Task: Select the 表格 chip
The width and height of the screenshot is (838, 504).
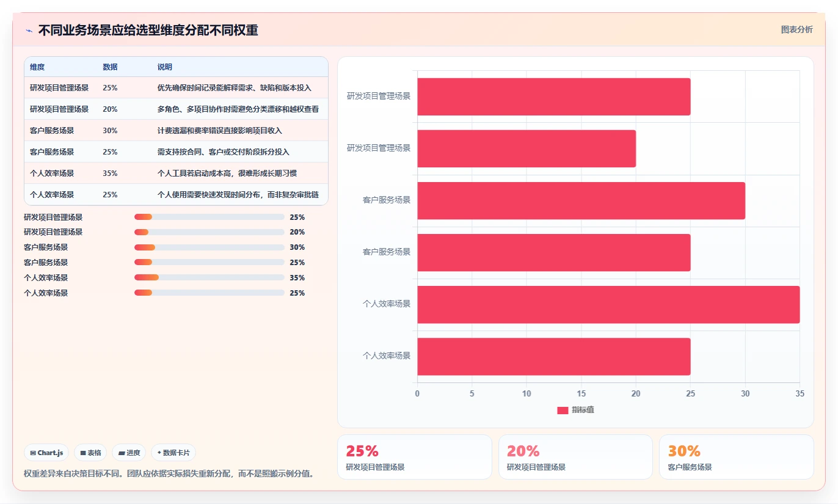Action: pos(90,453)
